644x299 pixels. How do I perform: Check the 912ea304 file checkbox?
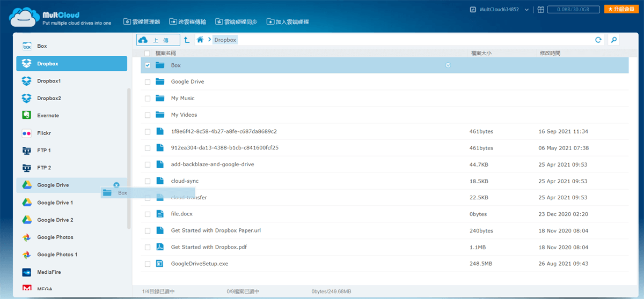(147, 148)
